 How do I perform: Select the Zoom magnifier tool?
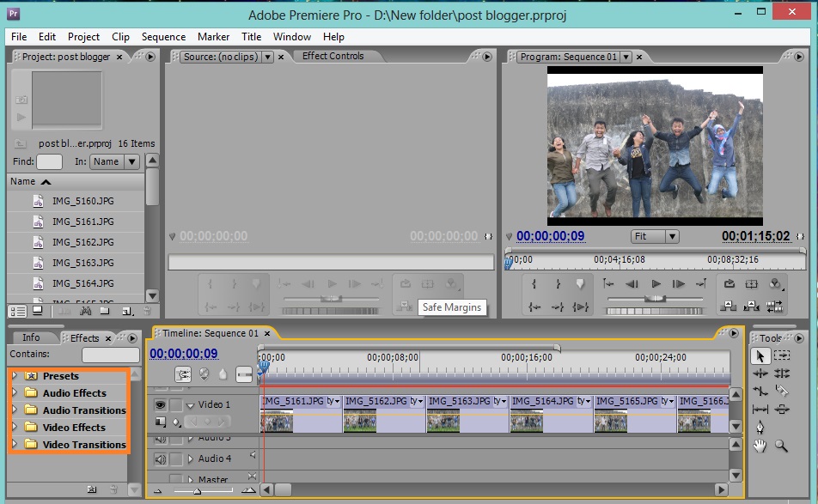tap(781, 446)
